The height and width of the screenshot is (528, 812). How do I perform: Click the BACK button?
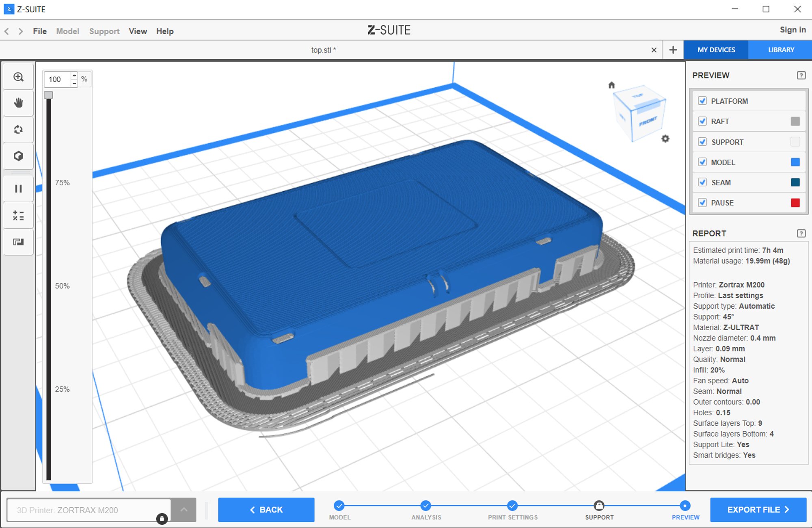coord(266,510)
